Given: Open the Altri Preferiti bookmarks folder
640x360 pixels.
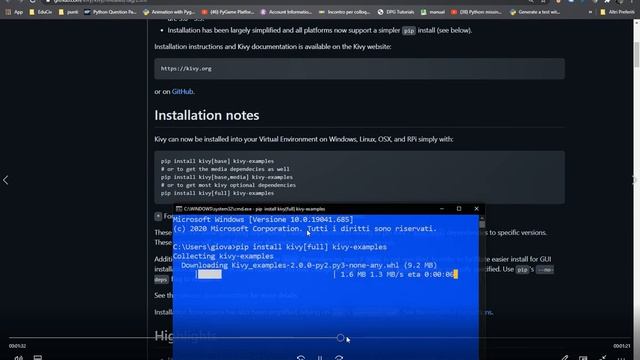Looking at the screenshot, I should 617,12.
